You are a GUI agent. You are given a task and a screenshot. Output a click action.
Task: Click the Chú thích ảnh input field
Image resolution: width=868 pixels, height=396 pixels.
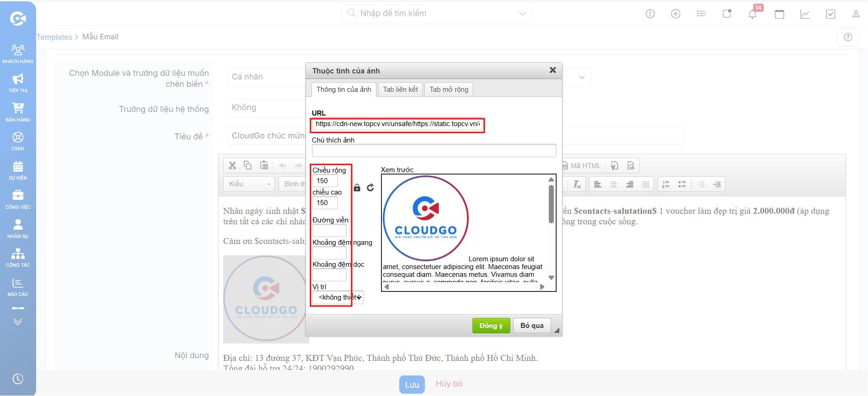click(434, 151)
